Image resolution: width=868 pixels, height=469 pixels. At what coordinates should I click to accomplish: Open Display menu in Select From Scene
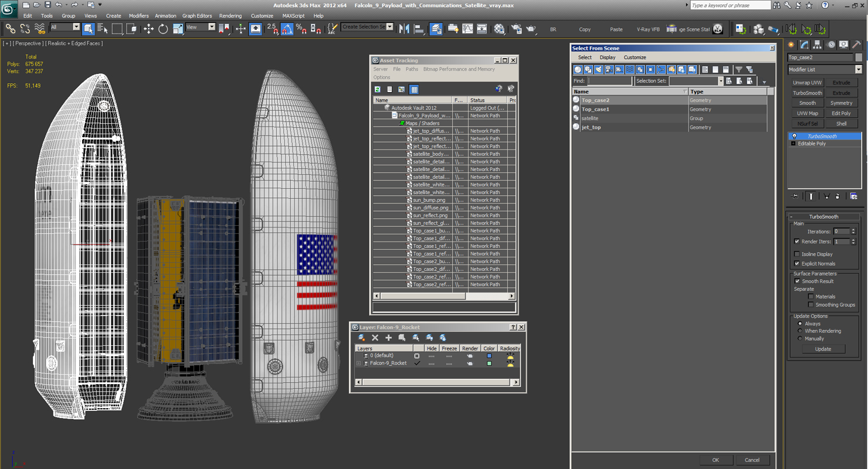coord(608,57)
